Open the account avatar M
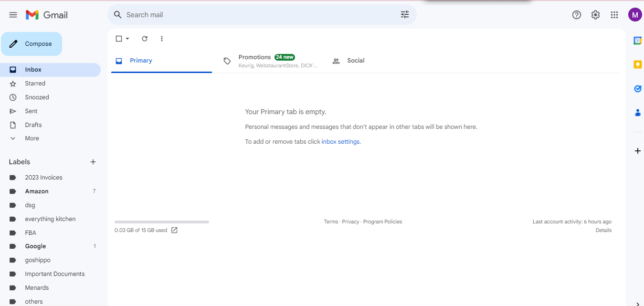 coord(634,15)
